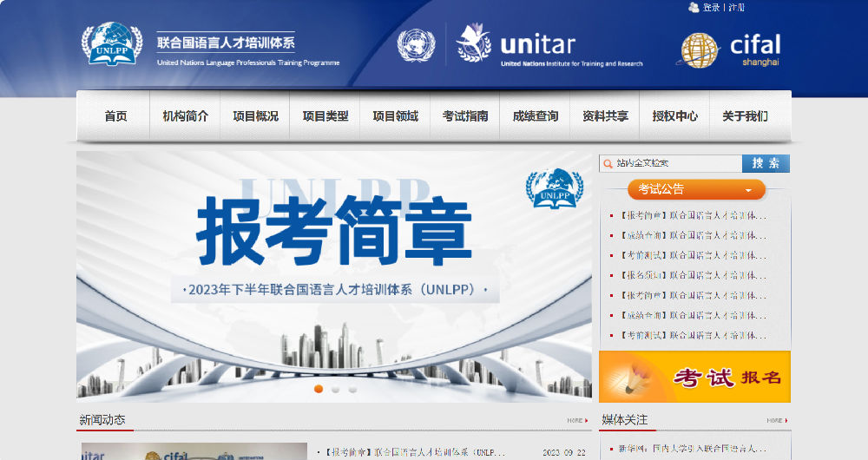
Task: Open the 【报名须知】 announcement
Action: click(693, 276)
